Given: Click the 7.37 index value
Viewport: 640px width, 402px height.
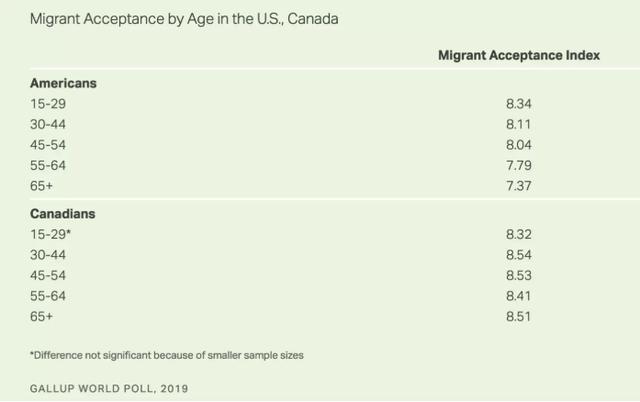Looking at the screenshot, I should pyautogui.click(x=519, y=186).
